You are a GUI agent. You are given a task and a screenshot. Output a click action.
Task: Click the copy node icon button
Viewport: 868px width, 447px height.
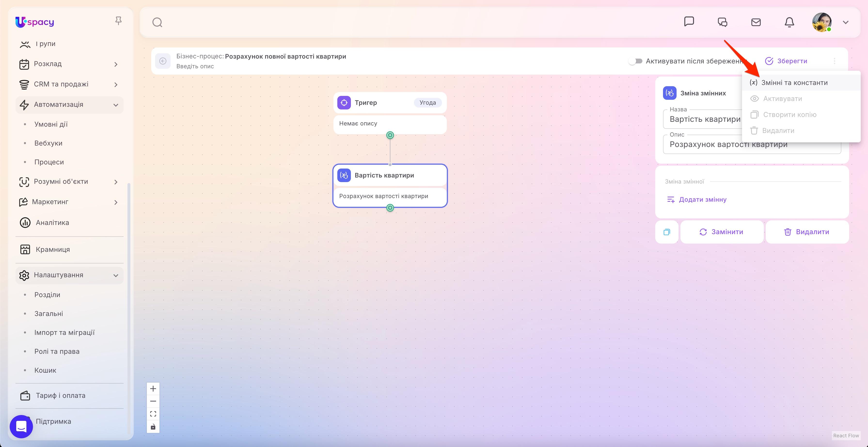point(666,232)
